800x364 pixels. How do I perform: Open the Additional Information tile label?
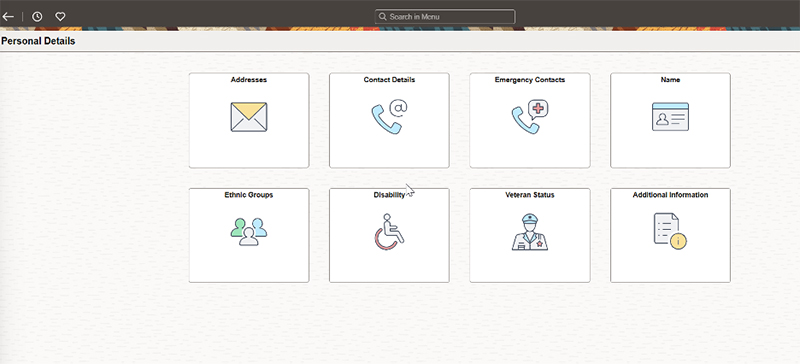click(x=670, y=195)
